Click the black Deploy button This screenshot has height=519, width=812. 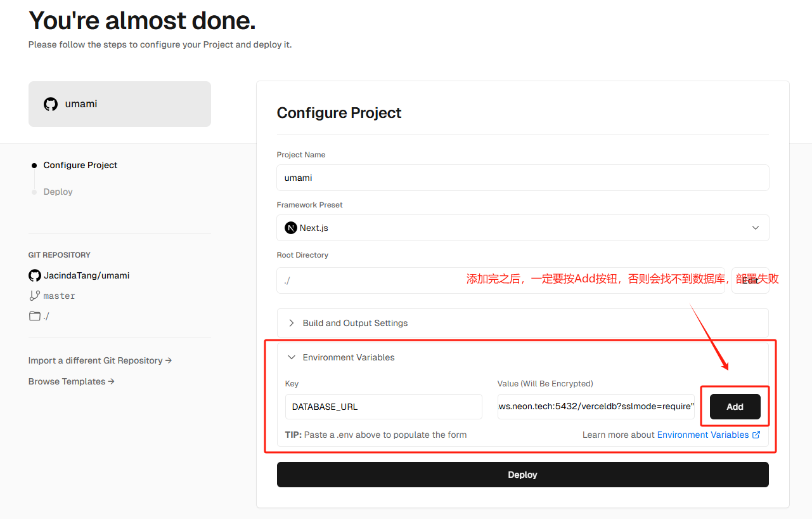523,475
